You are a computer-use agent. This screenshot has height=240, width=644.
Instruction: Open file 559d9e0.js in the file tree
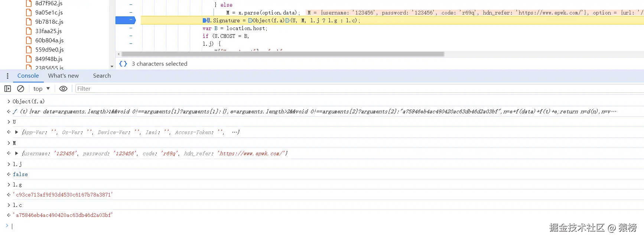click(x=49, y=49)
